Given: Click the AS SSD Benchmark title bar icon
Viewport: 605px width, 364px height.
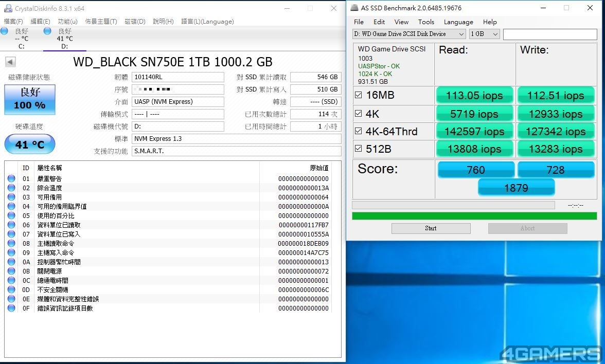Looking at the screenshot, I should (x=354, y=8).
